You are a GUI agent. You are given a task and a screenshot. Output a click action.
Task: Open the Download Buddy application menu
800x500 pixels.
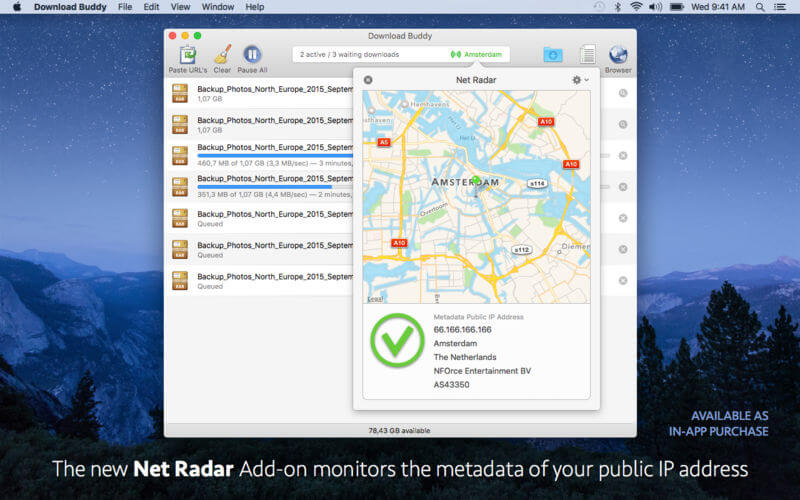70,7
